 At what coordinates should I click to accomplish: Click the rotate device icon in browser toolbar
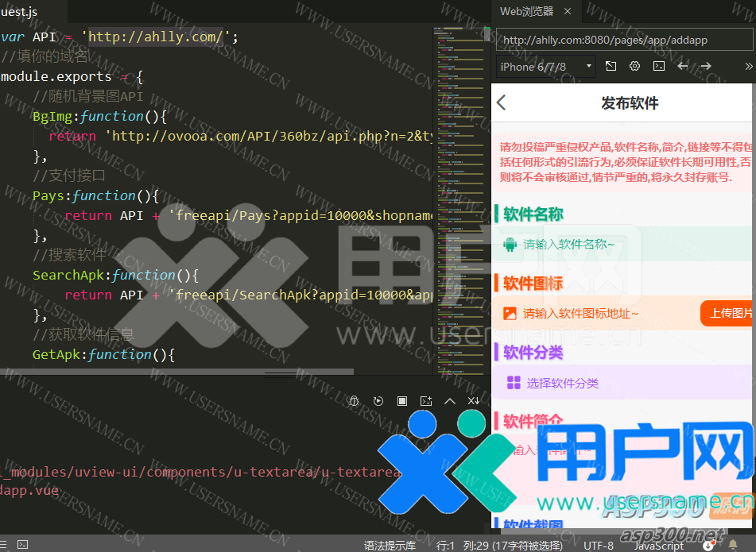[x=611, y=67]
